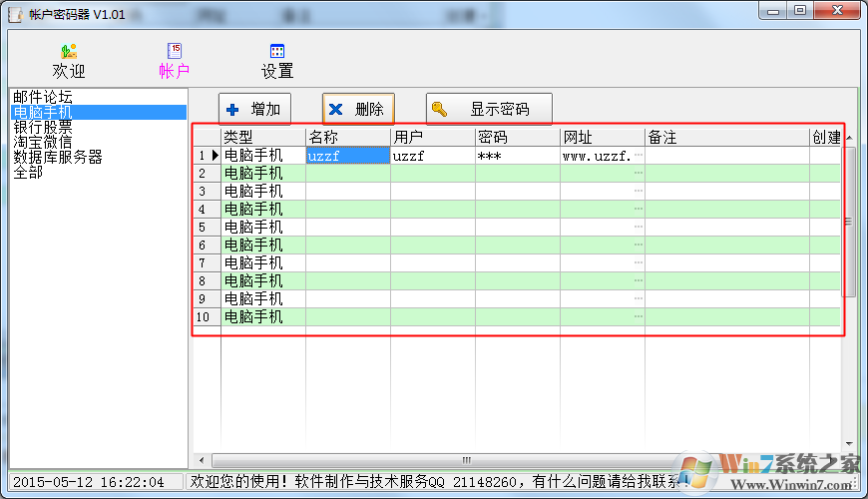This screenshot has height=499, width=868.
Task: Switch to the 帐户 account tab
Action: click(175, 61)
